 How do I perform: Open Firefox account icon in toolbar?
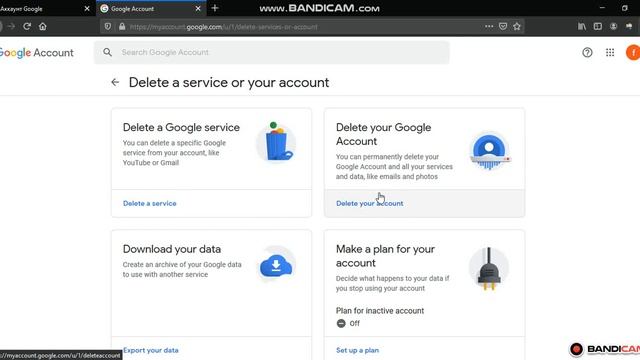click(613, 27)
